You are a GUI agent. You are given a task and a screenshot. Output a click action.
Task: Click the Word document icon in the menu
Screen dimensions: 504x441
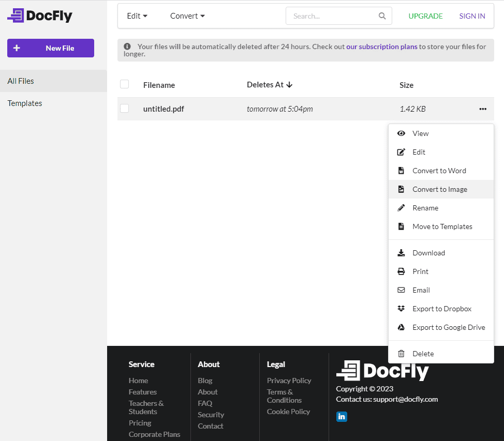pos(401,171)
